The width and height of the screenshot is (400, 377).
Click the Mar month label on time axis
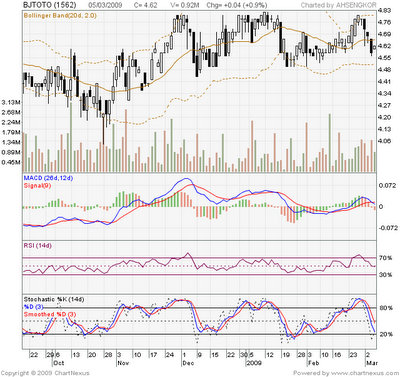tap(372, 363)
